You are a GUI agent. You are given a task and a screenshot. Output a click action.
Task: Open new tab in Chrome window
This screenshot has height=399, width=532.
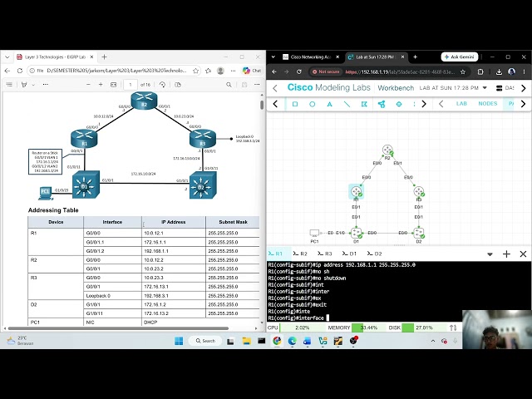(x=416, y=57)
